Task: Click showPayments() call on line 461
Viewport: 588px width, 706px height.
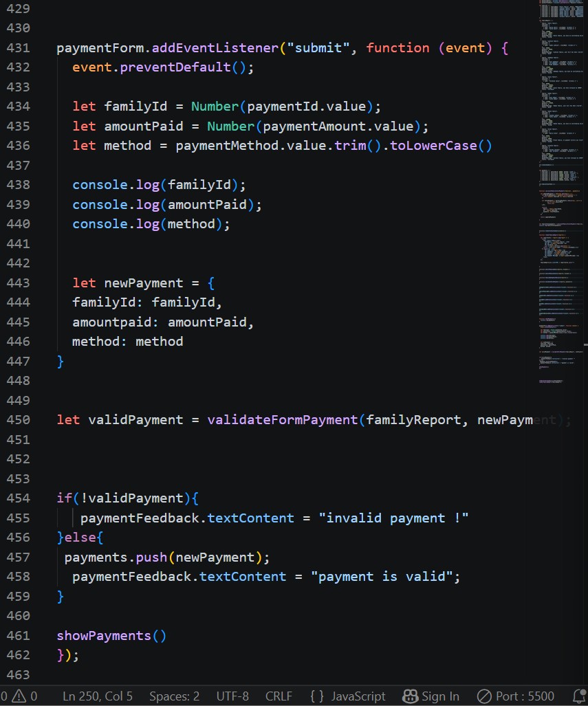Action: click(111, 635)
